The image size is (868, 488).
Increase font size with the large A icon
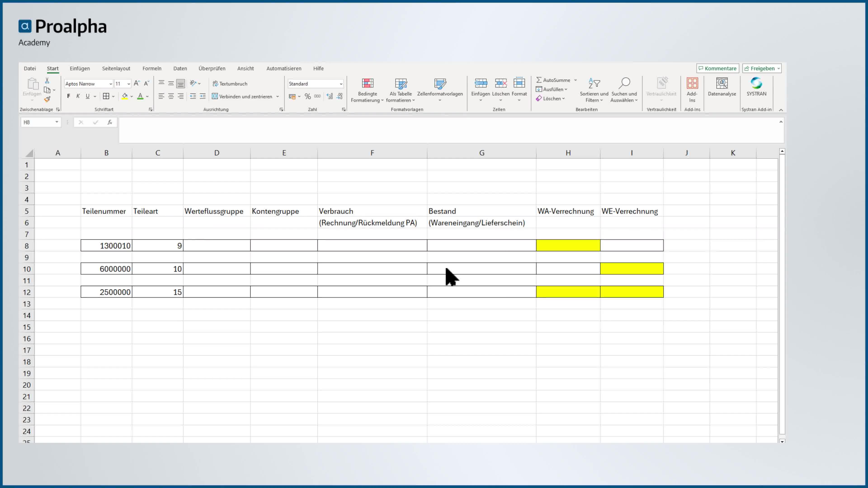[x=137, y=84]
